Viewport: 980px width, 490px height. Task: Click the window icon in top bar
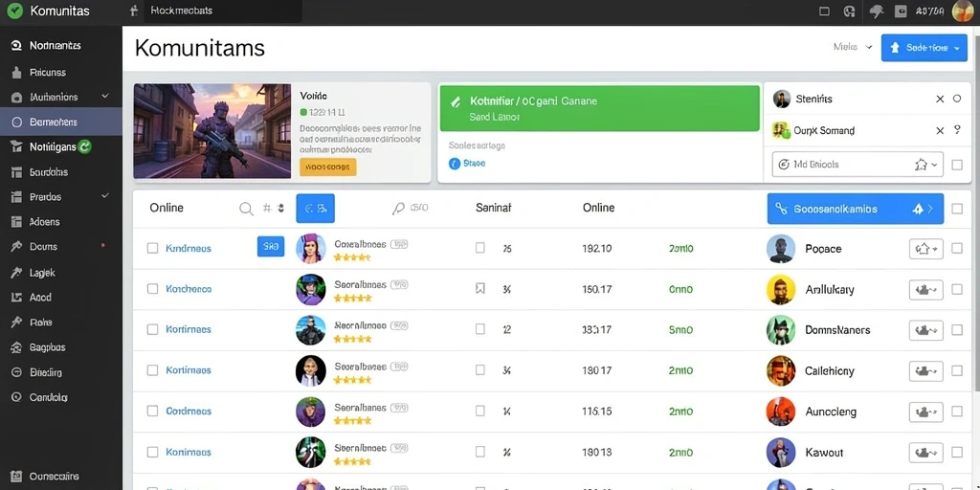[x=824, y=11]
